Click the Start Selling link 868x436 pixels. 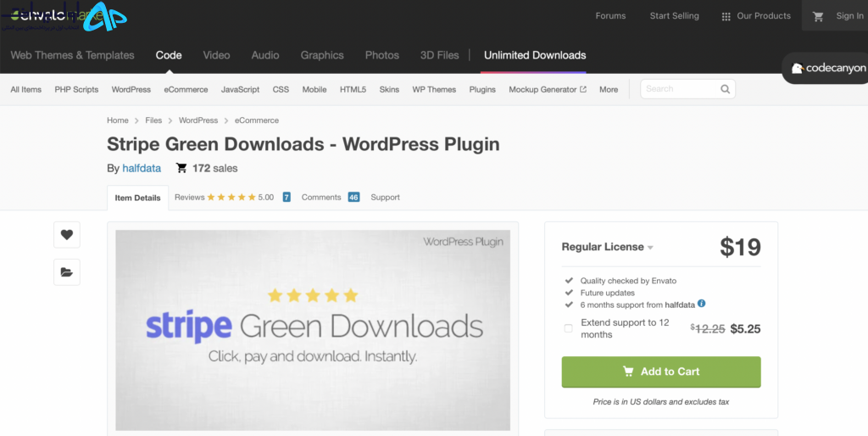674,16
